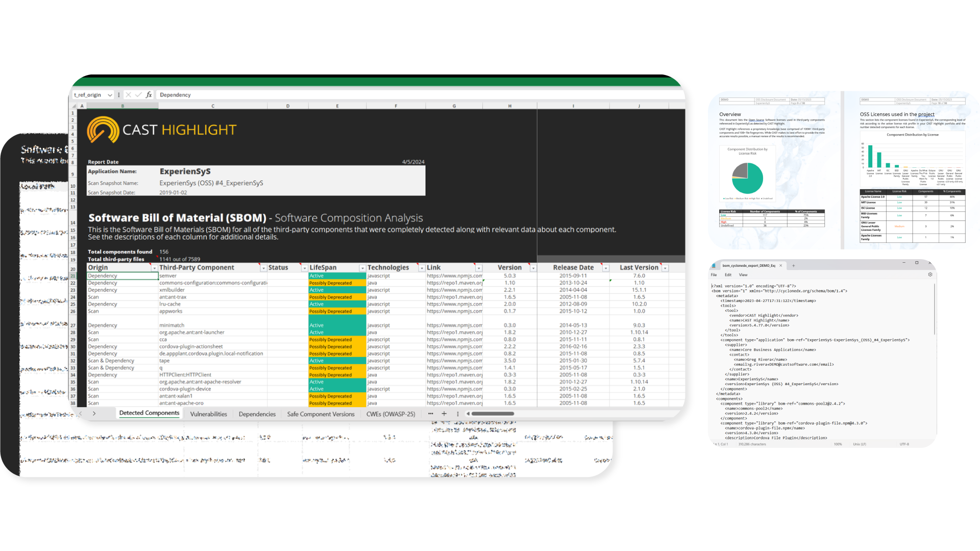The image size is (980, 551).
Task: Click next sheet navigation arrow
Action: [94, 414]
